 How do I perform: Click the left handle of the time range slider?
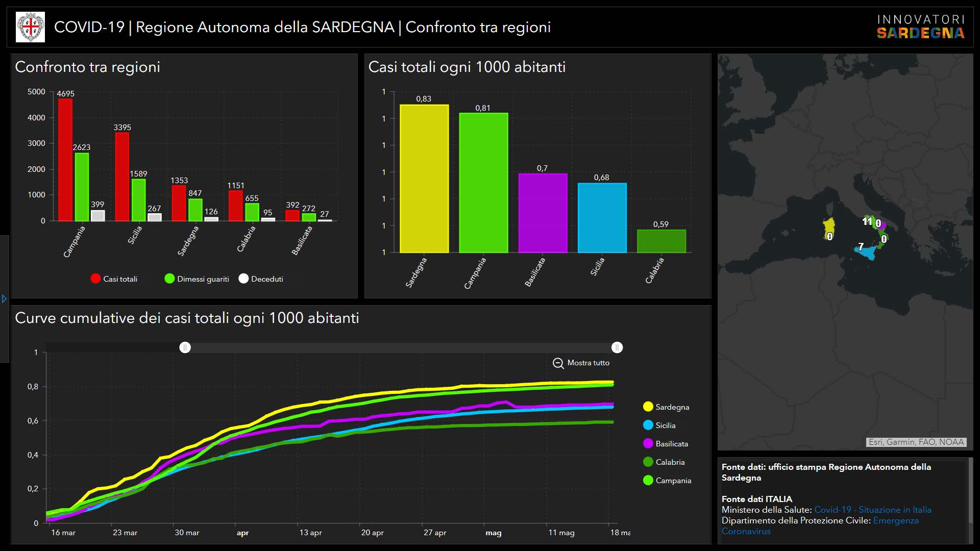[x=185, y=347]
